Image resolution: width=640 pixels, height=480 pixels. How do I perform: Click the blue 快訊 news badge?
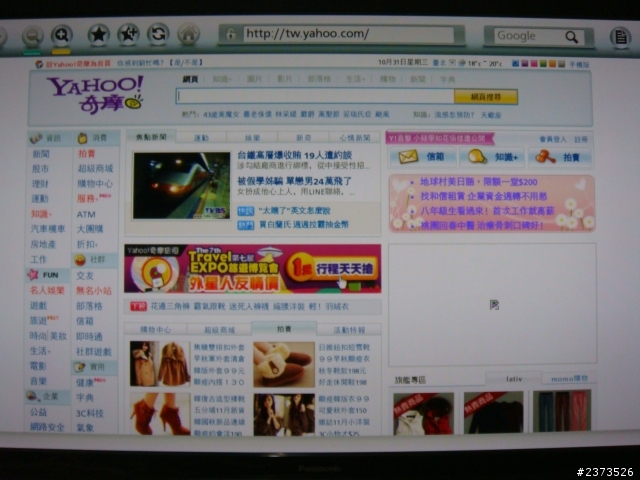[x=246, y=211]
